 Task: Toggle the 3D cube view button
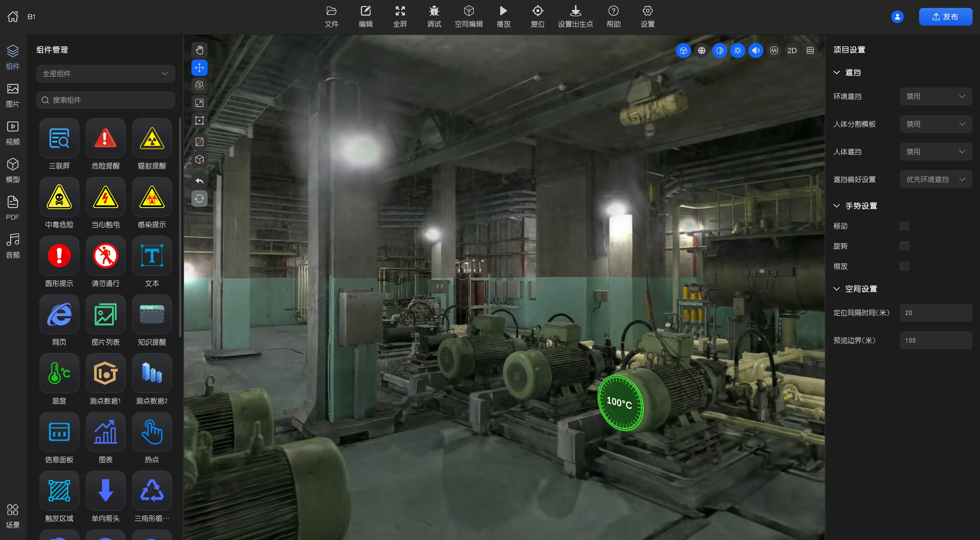[x=683, y=51]
